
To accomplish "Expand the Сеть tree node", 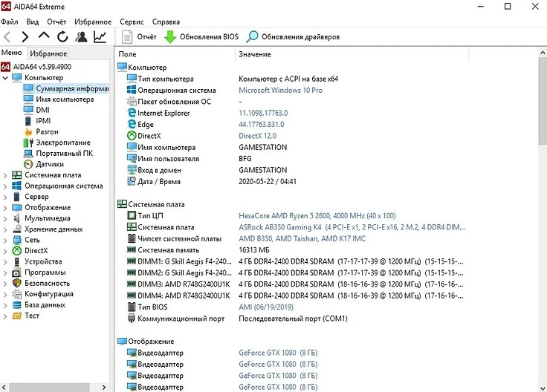I will click(5, 240).
